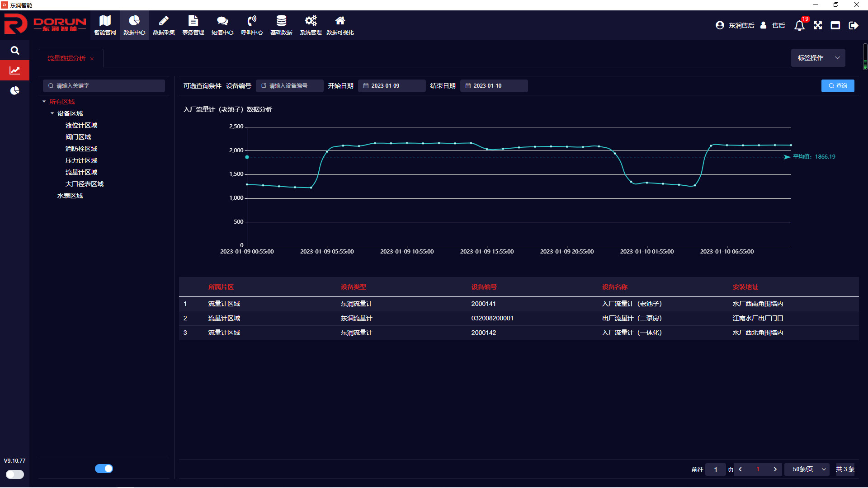Click 设备类型 column header
868x488 pixels.
pyautogui.click(x=354, y=287)
